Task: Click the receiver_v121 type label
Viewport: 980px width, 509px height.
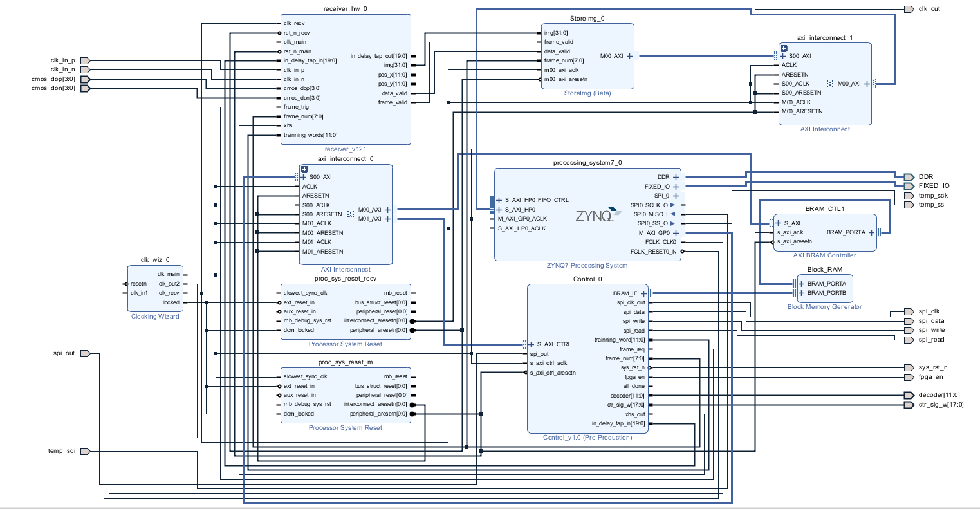Action: pos(346,149)
